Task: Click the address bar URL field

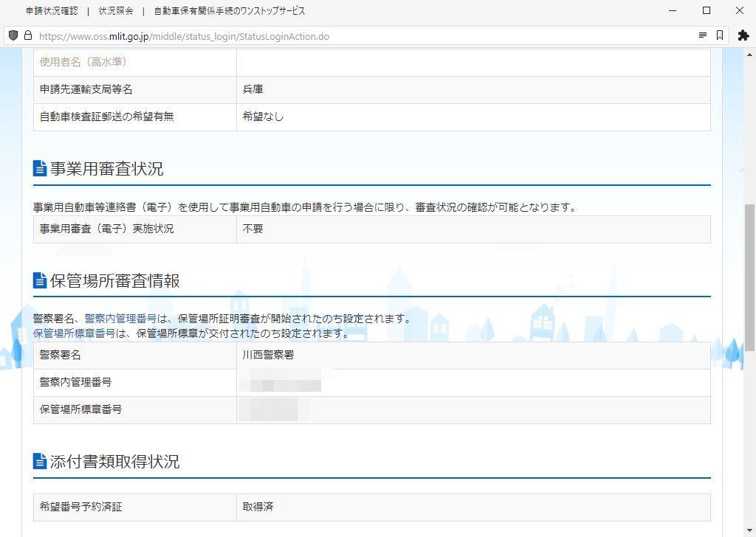Action: [x=366, y=36]
